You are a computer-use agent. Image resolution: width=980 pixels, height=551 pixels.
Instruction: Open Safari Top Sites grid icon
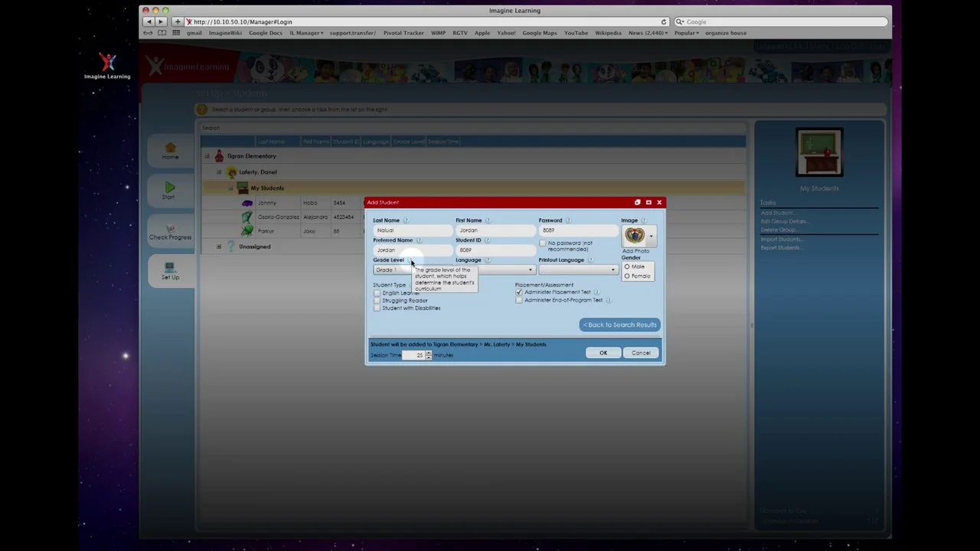click(176, 33)
